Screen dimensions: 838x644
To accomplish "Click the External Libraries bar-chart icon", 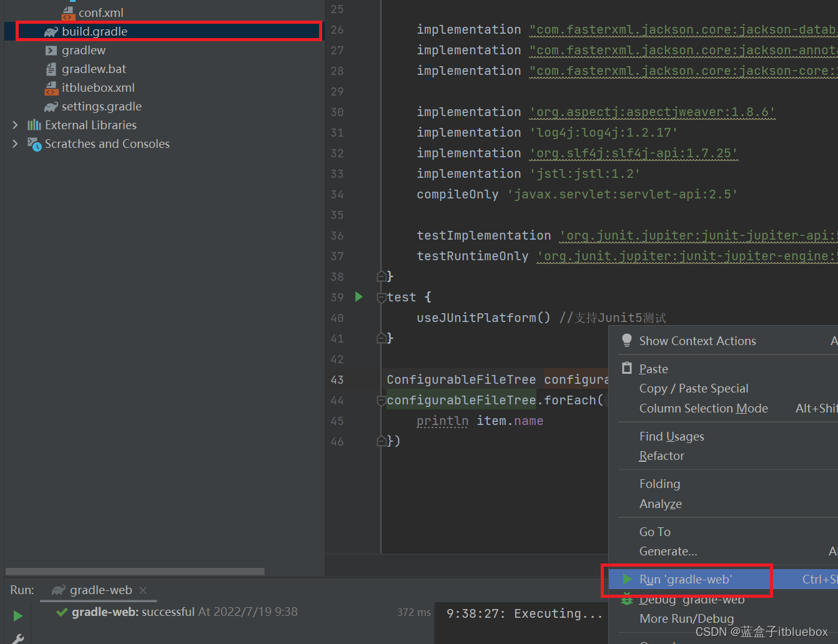I will pyautogui.click(x=34, y=125).
